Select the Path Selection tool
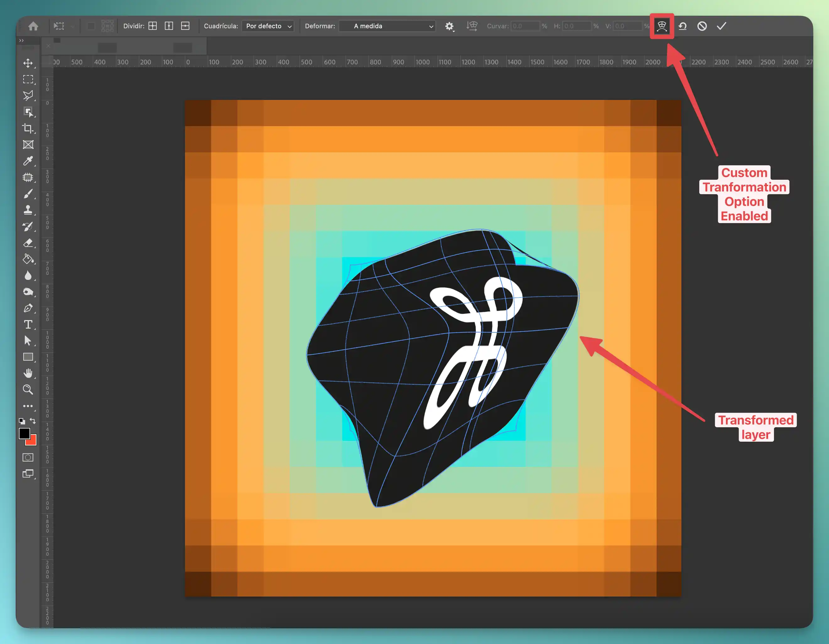 28,341
